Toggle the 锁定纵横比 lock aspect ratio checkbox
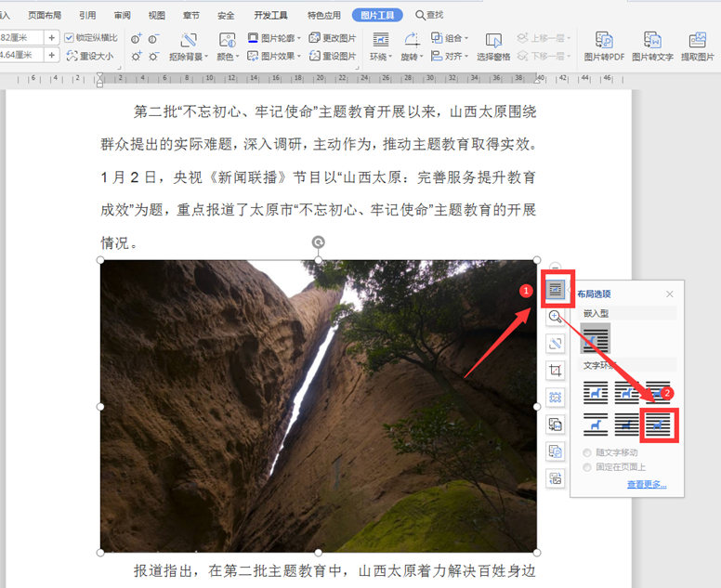 (x=69, y=38)
